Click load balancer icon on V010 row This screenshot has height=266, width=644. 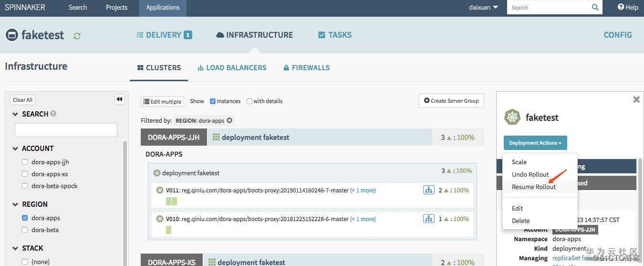(428, 219)
